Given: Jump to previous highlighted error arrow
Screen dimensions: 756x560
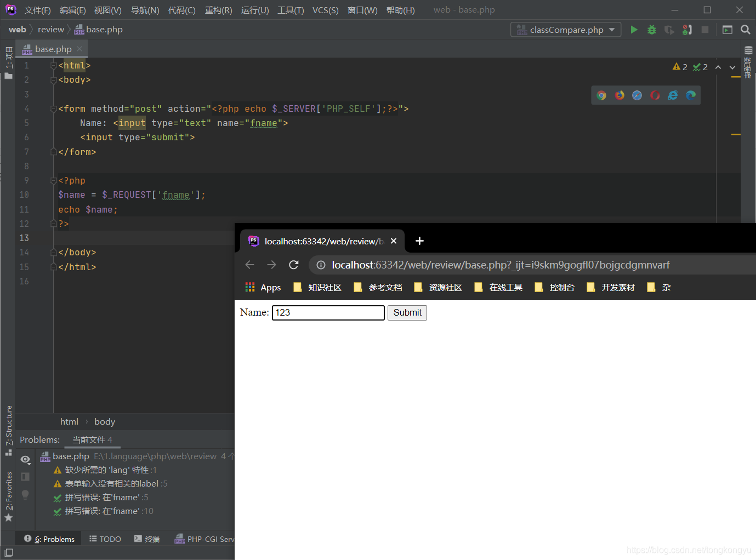Looking at the screenshot, I should (718, 67).
